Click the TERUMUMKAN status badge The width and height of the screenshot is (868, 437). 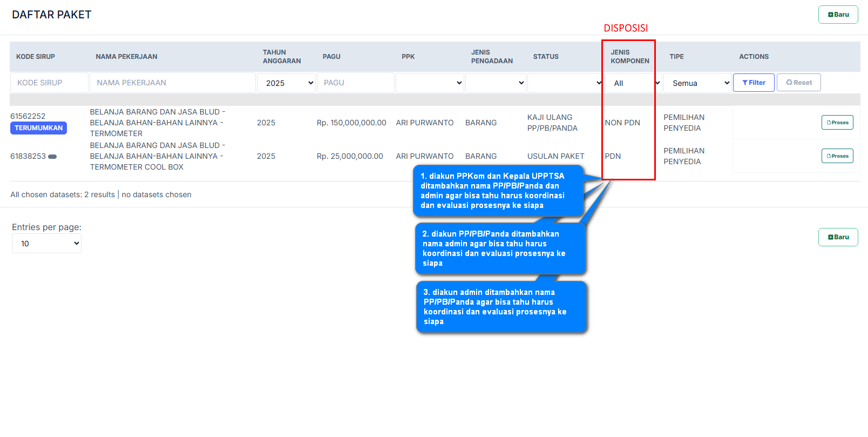(x=38, y=128)
